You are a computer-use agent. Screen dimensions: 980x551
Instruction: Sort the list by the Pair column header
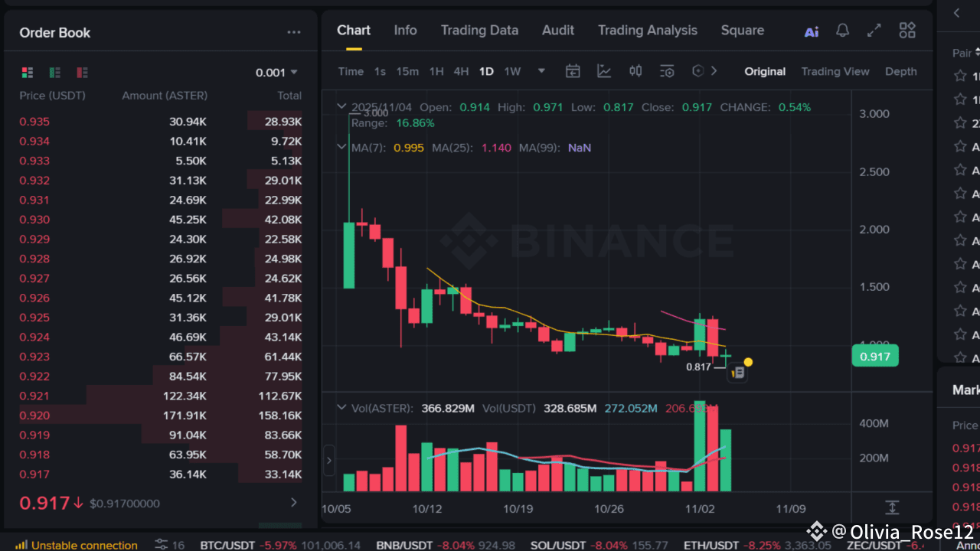click(x=965, y=53)
